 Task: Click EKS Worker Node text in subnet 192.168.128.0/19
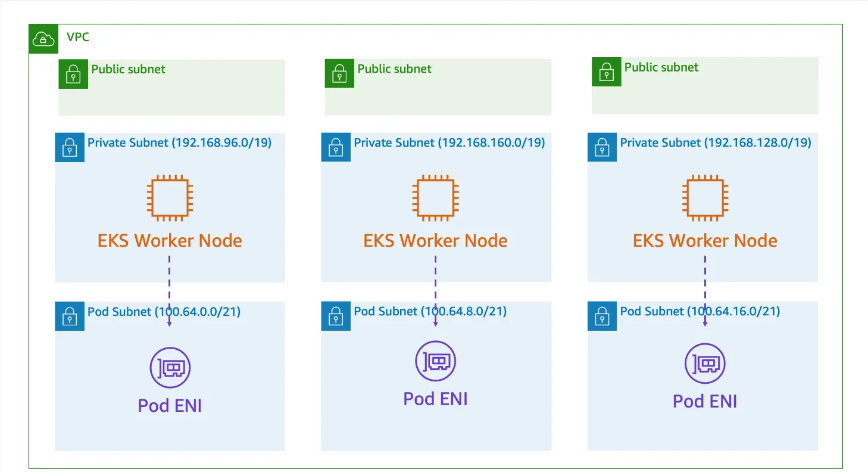(705, 241)
